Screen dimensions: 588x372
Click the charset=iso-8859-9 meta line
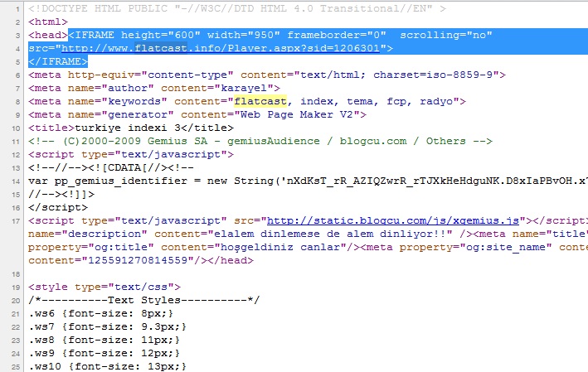(266, 75)
